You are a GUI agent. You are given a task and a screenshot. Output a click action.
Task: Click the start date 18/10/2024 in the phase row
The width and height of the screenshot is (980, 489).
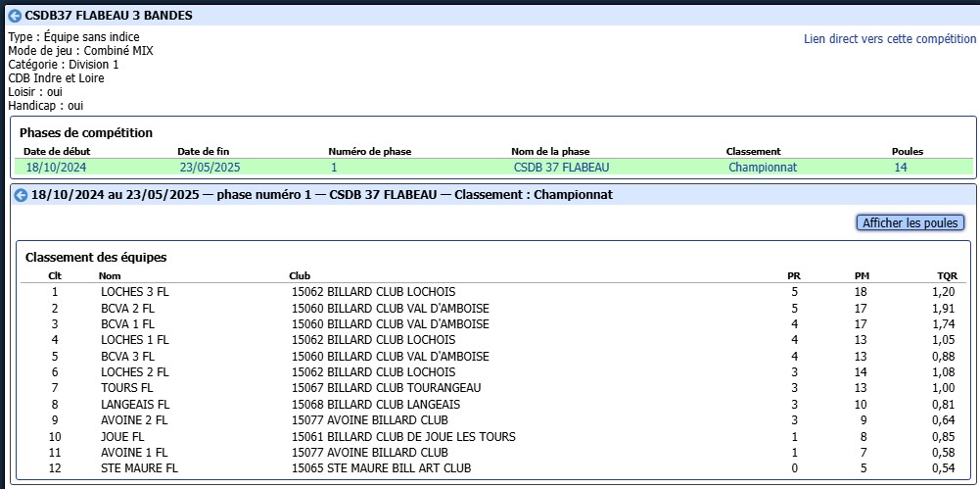(x=56, y=168)
